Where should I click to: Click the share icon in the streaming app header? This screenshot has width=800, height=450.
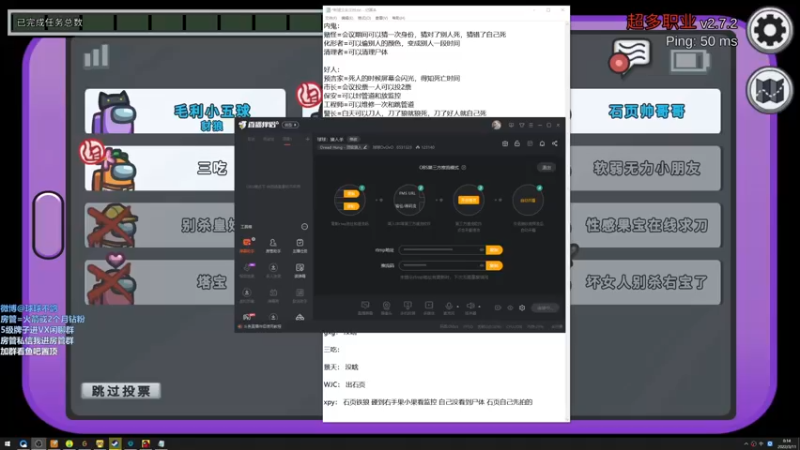[x=555, y=144]
